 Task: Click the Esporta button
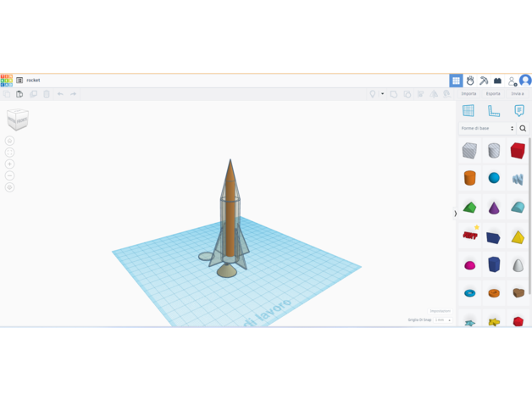click(493, 94)
